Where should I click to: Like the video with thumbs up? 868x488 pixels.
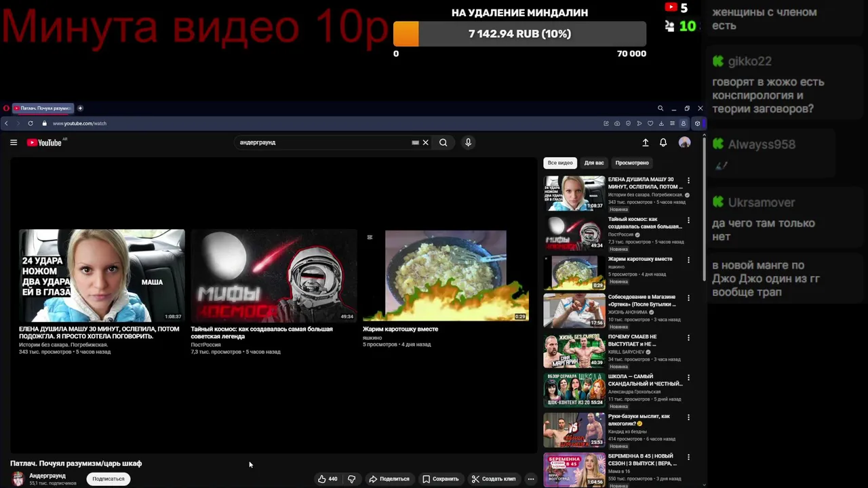328,479
